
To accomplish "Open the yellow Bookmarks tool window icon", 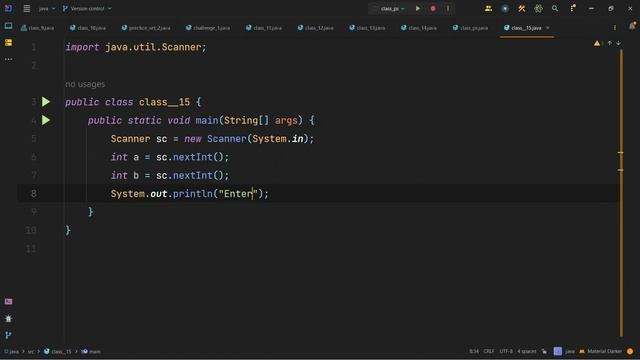I will click(8, 42).
